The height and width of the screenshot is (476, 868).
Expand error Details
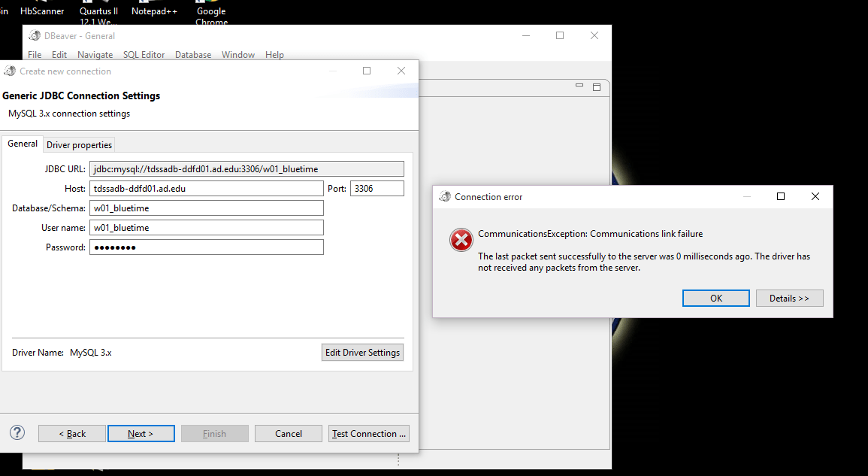(789, 298)
